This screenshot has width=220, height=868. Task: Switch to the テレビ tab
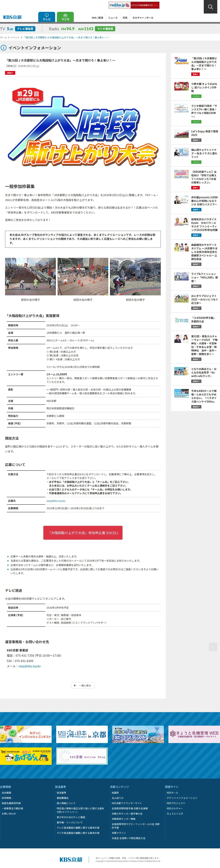(x=47, y=17)
